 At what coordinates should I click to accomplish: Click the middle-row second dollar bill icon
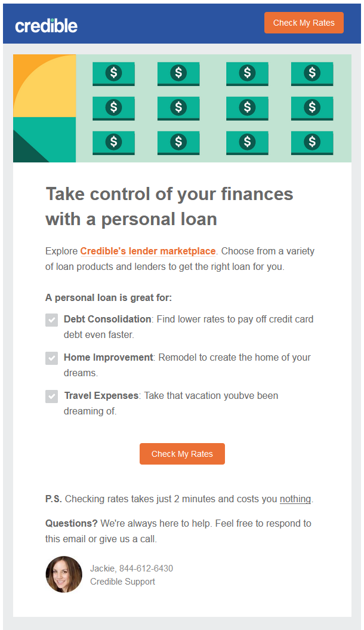[x=178, y=108]
